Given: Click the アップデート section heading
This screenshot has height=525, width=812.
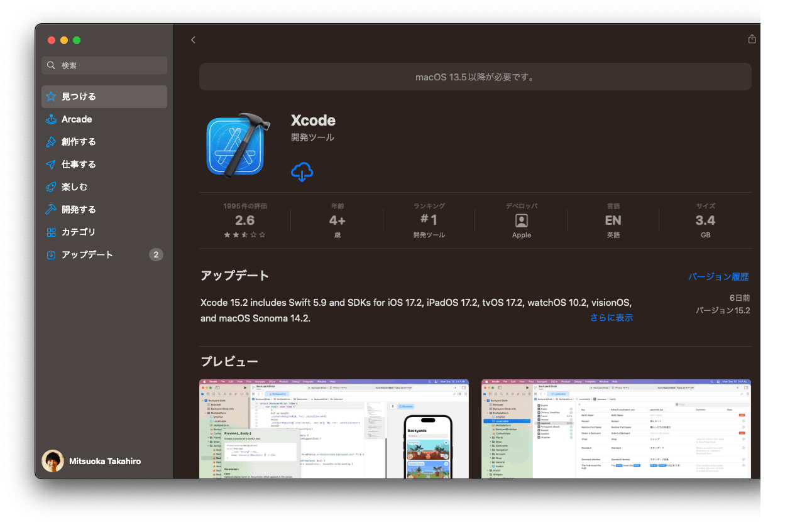Looking at the screenshot, I should (x=234, y=275).
